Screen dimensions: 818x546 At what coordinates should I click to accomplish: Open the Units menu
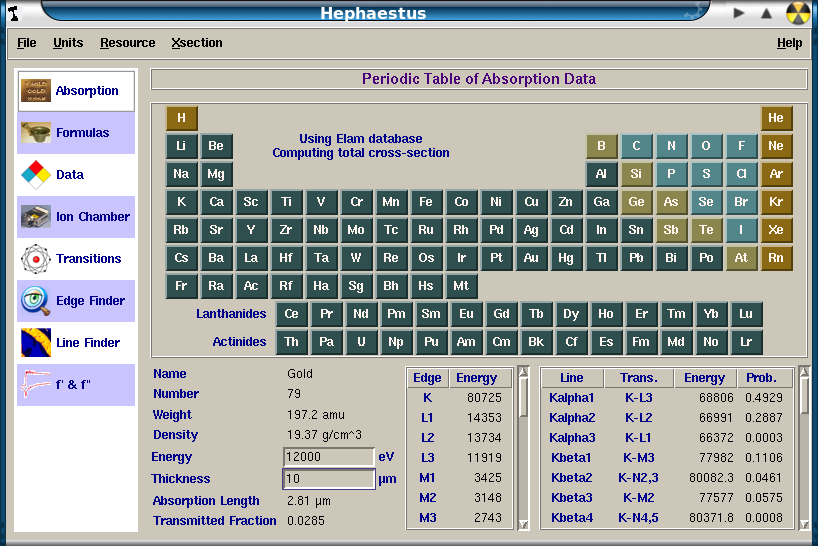click(68, 43)
